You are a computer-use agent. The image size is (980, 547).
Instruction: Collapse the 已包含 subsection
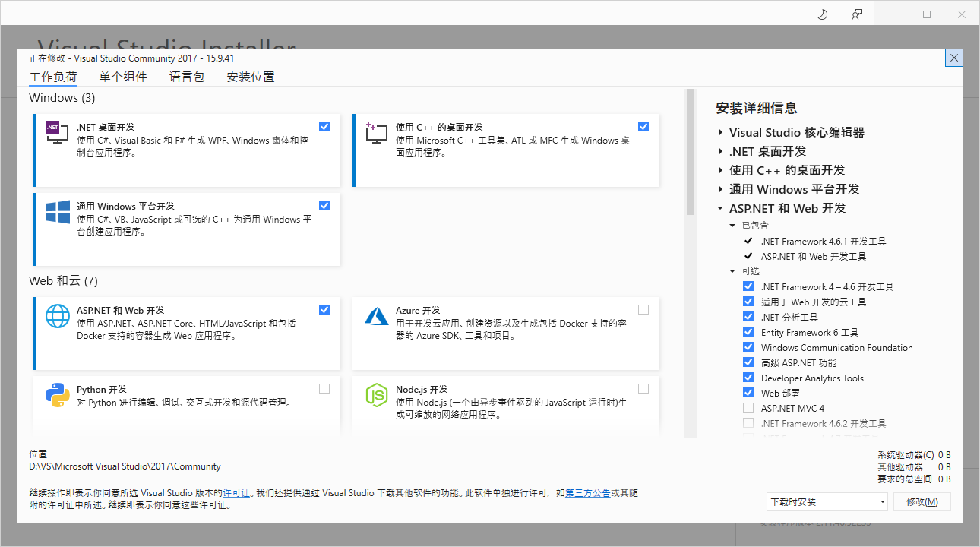[732, 226]
